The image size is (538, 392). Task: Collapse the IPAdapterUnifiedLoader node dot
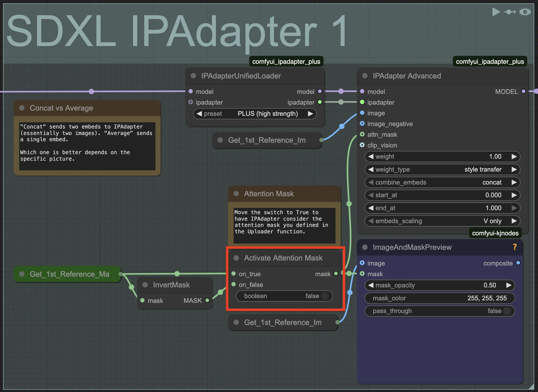point(193,76)
